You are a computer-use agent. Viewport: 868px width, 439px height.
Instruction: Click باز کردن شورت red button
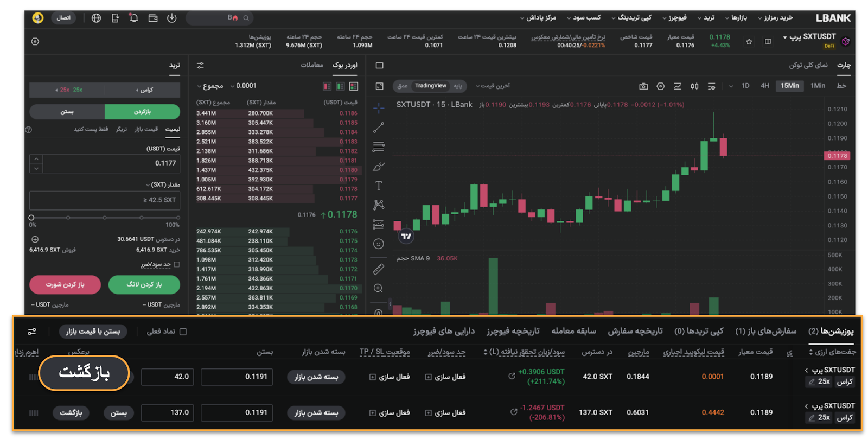click(x=65, y=284)
